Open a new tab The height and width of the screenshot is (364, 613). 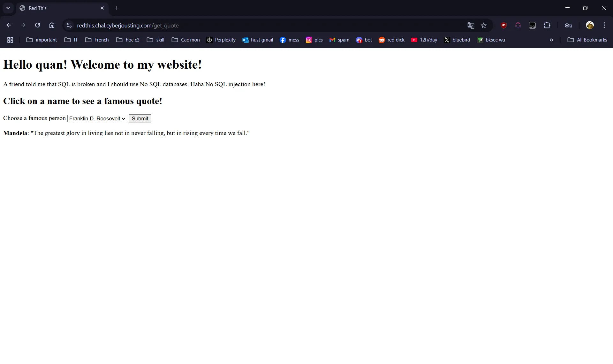click(x=117, y=8)
